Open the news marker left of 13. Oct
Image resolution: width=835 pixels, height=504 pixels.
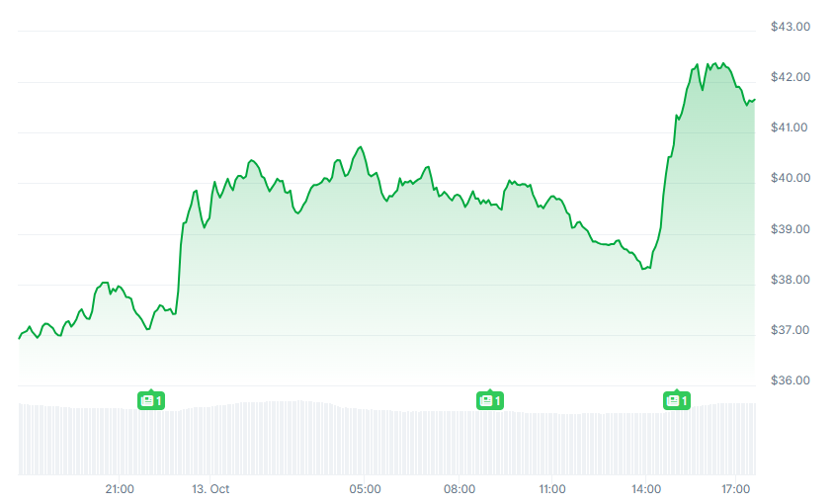pos(150,400)
